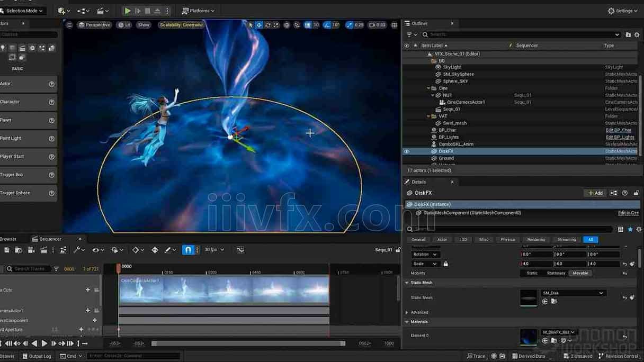Click the Revision Control button

[619, 356]
